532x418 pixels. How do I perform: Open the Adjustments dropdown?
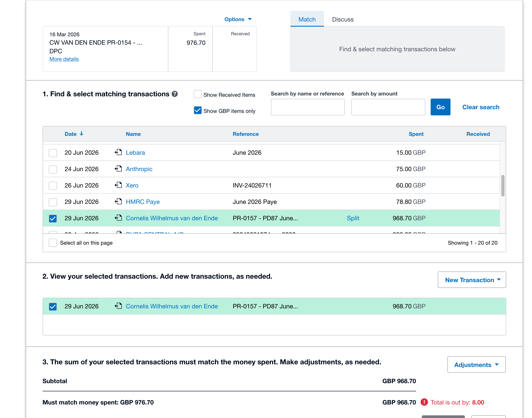tap(477, 365)
